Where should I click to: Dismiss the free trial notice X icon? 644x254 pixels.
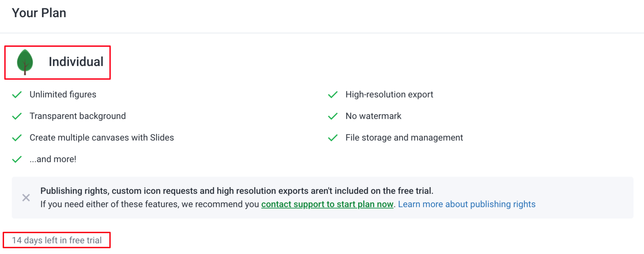[26, 198]
